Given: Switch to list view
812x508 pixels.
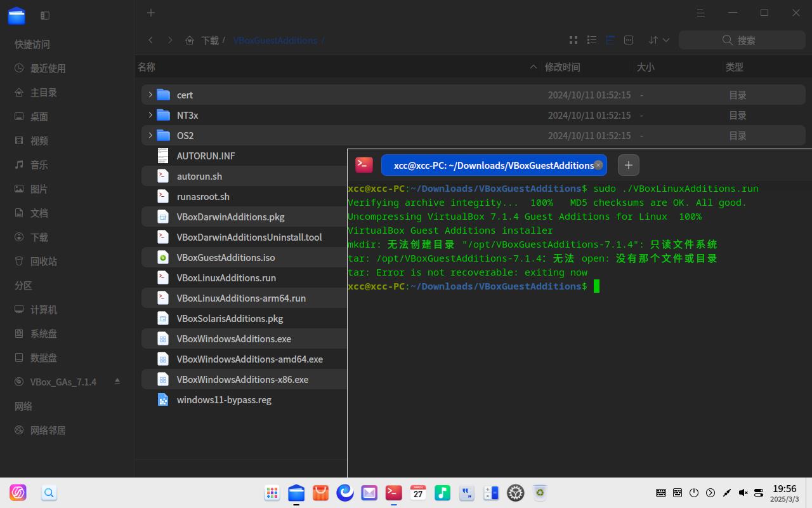Looking at the screenshot, I should [592, 40].
